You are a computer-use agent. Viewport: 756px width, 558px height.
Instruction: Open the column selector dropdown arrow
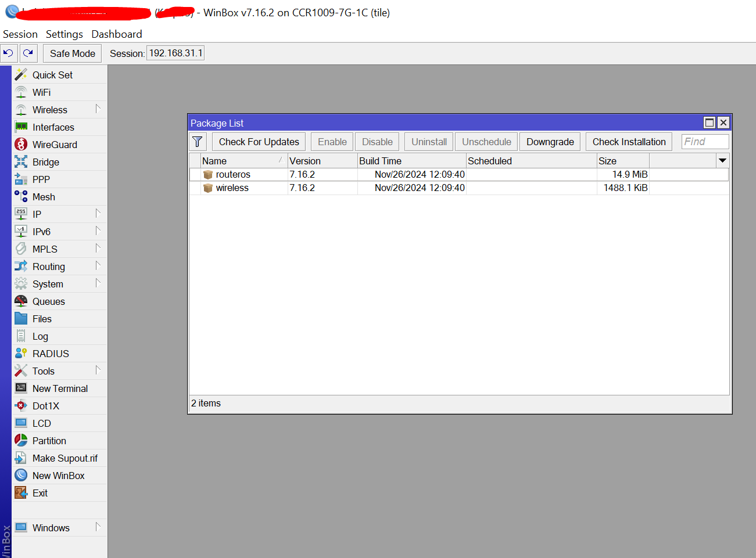click(x=722, y=161)
